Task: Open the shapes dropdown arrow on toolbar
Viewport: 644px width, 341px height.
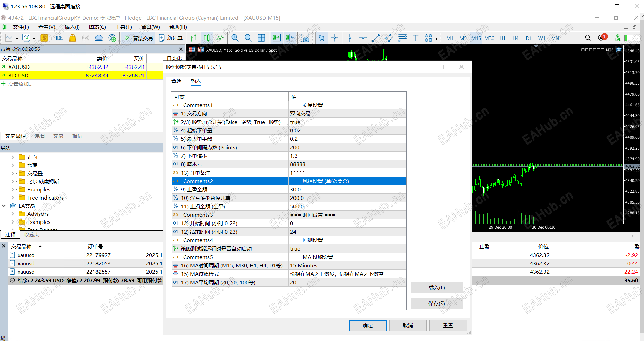Action: pos(436,38)
